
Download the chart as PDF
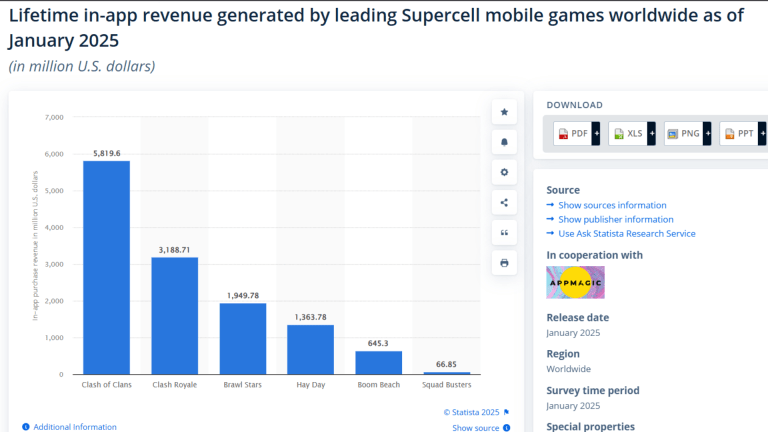click(572, 133)
